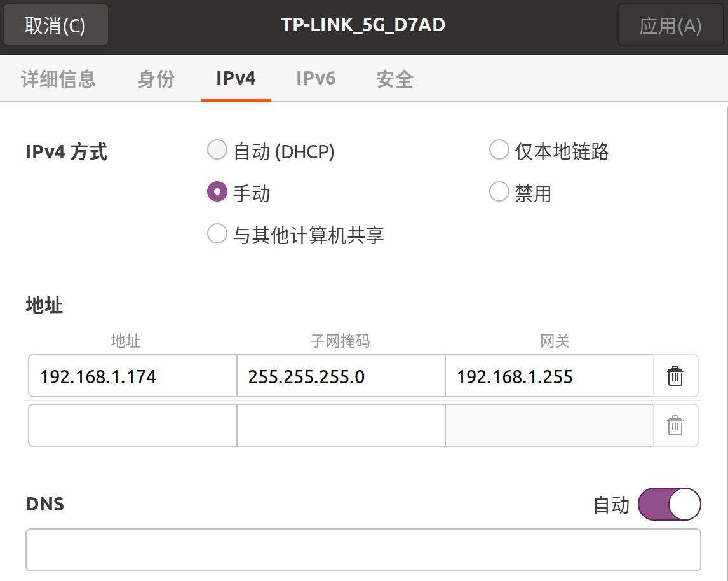Screen dimensions: 728x581
Task: Click the DNS section heading
Action: (x=45, y=504)
